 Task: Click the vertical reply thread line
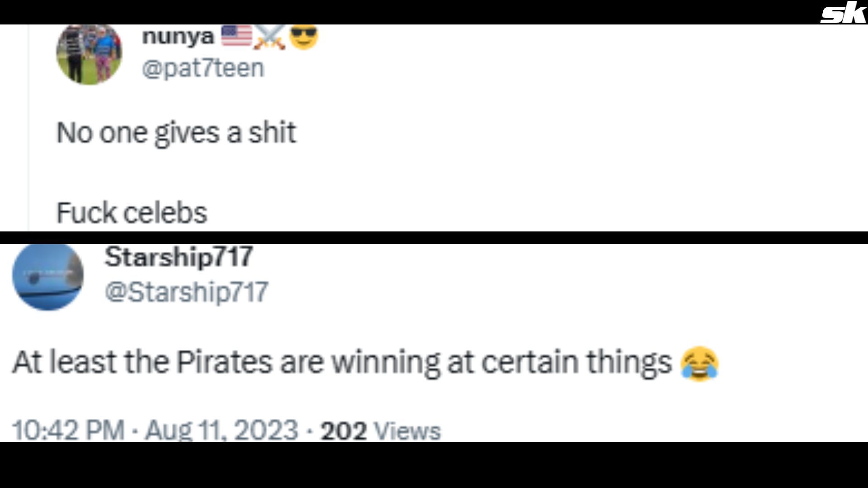[x=29, y=136]
